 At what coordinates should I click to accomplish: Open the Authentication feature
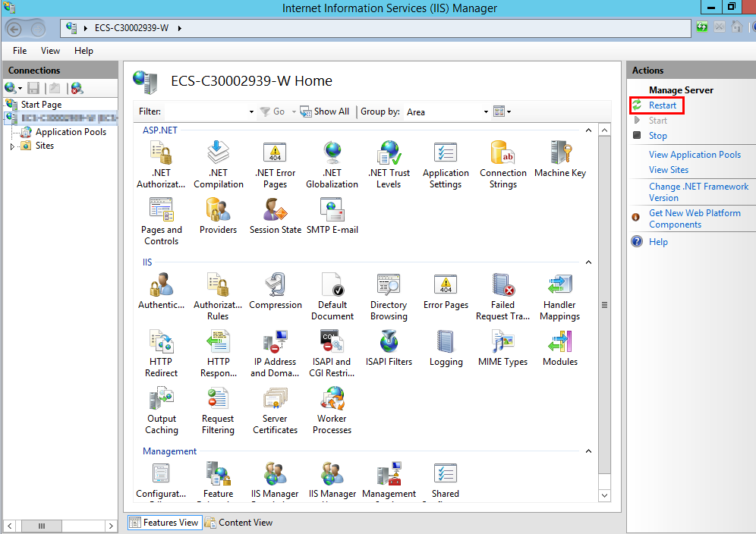pyautogui.click(x=161, y=291)
